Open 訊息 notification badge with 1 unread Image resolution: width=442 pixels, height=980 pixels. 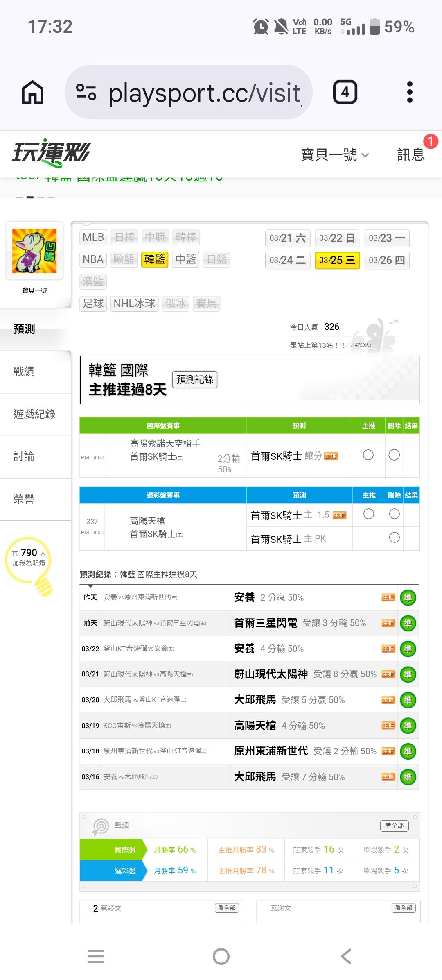[430, 142]
